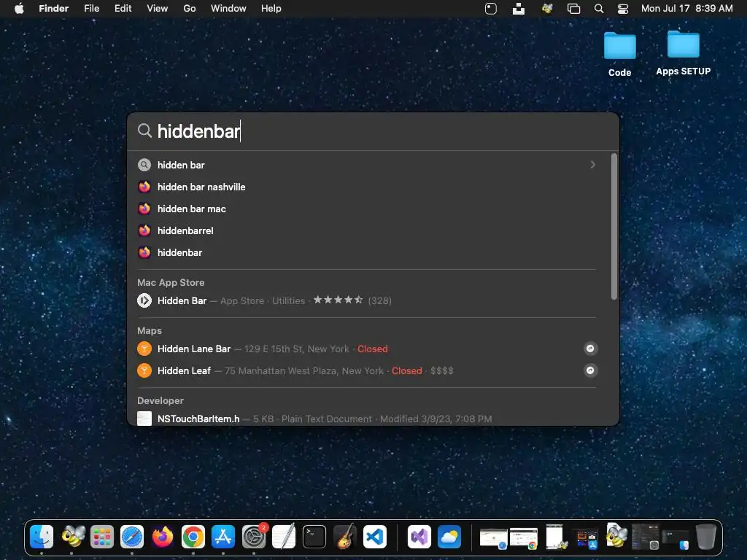Restore minimized Finder window in Dock
The image size is (747, 560).
click(x=676, y=540)
